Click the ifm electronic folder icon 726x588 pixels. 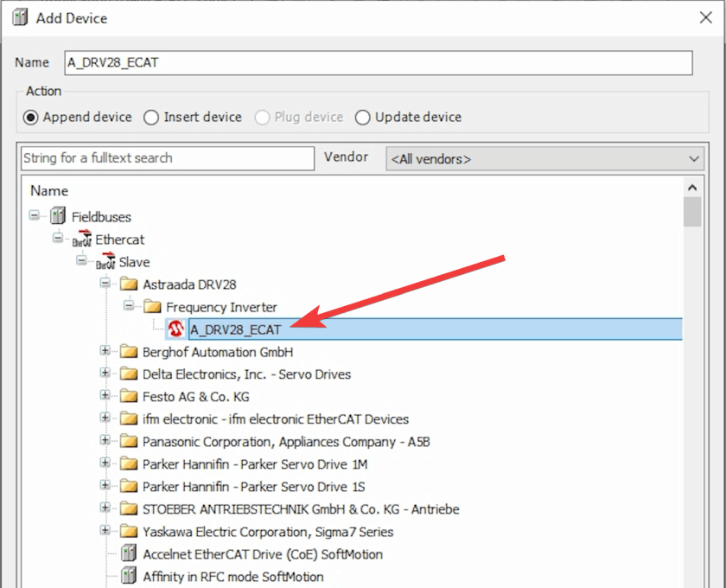tap(129, 419)
